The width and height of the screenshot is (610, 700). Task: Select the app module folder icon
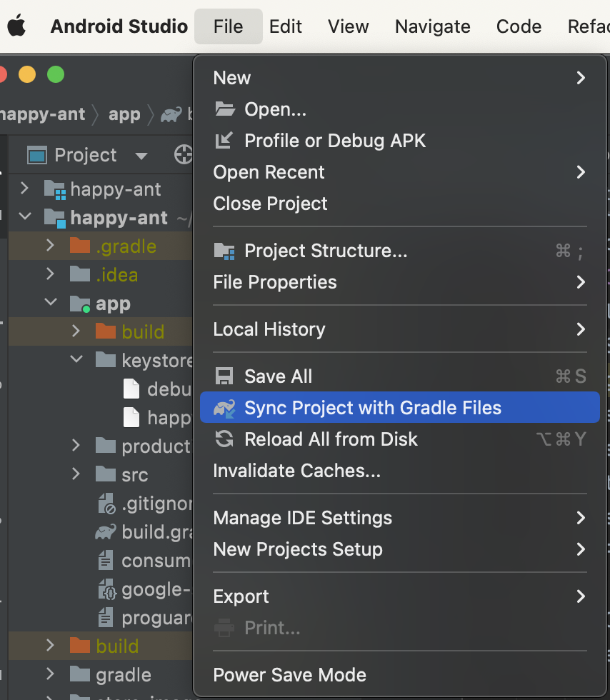point(81,304)
